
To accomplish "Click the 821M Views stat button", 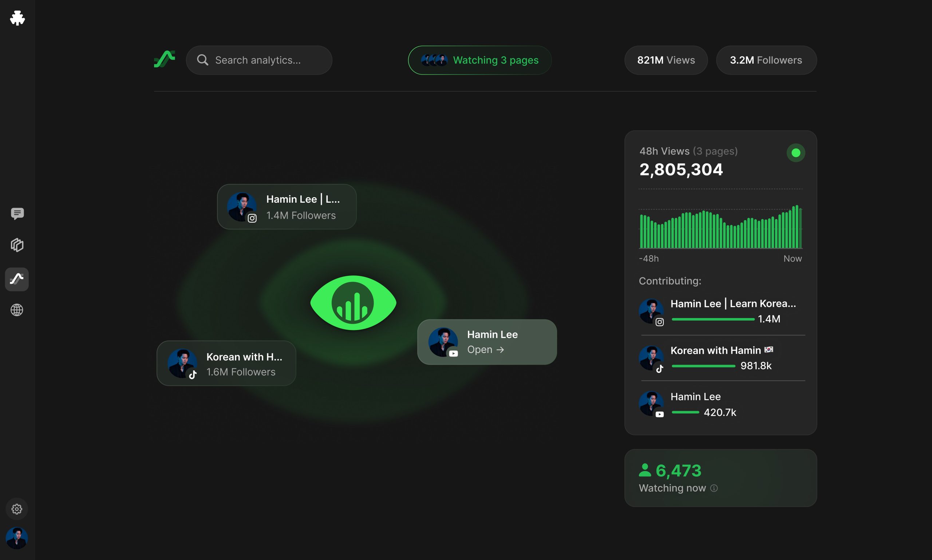I will (x=666, y=60).
